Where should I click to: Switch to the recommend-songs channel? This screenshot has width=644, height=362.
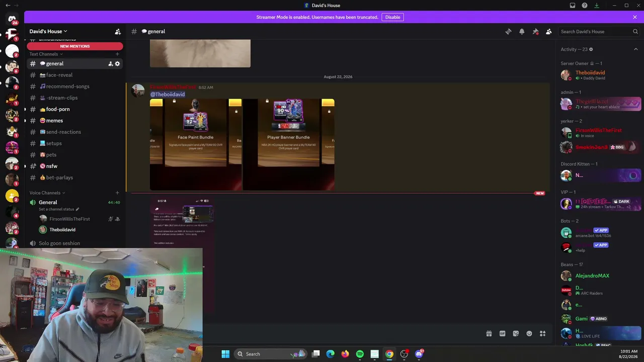pos(75,86)
